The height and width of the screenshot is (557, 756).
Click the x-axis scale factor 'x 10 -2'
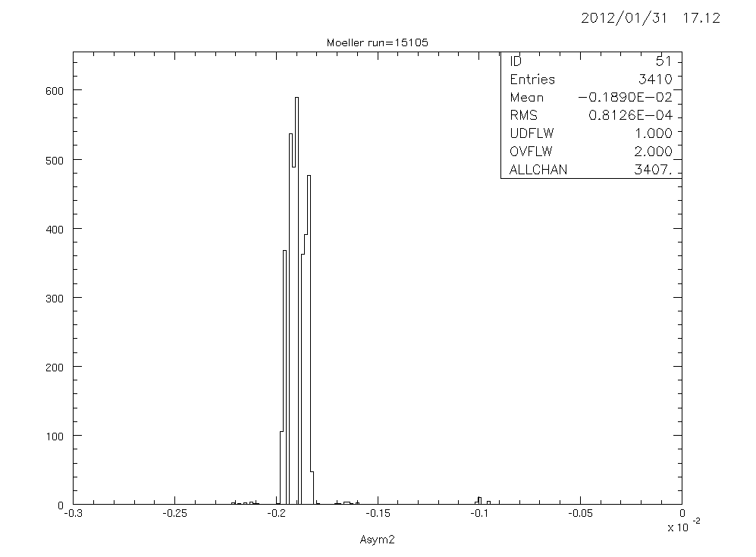684,526
